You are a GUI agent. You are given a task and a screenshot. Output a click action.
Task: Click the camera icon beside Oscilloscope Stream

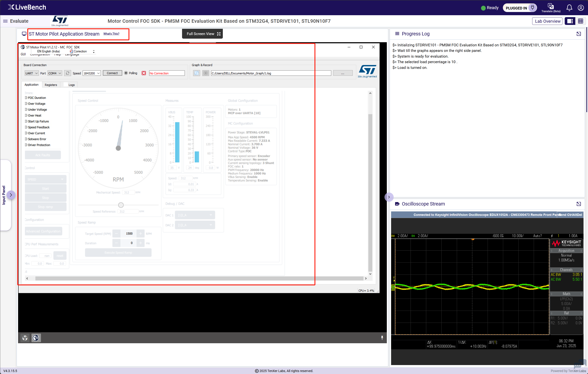(397, 204)
